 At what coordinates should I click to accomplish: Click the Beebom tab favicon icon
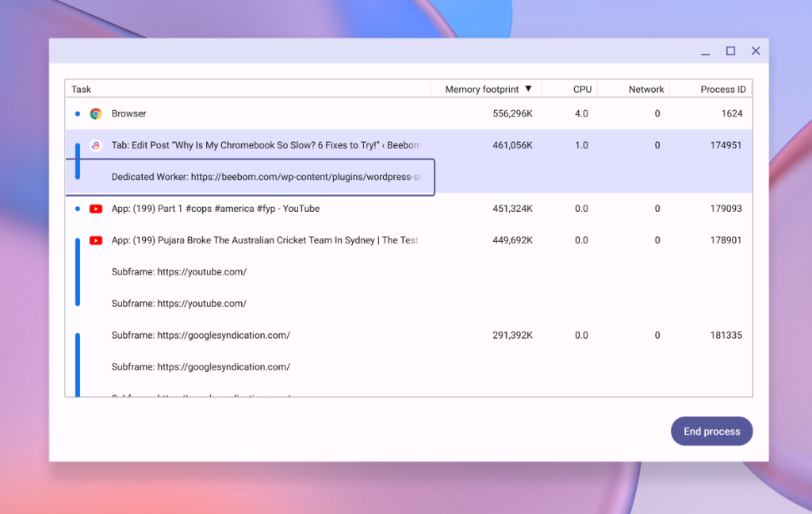pos(96,145)
